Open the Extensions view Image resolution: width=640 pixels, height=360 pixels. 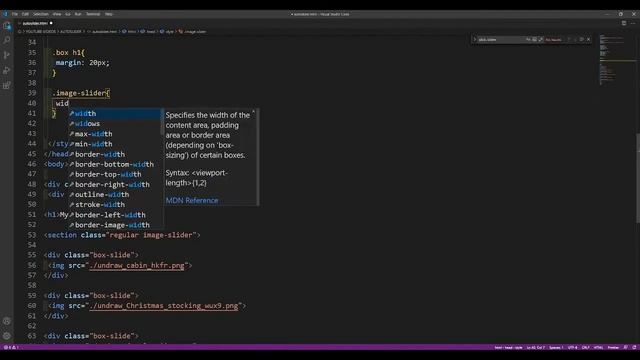click(7, 85)
